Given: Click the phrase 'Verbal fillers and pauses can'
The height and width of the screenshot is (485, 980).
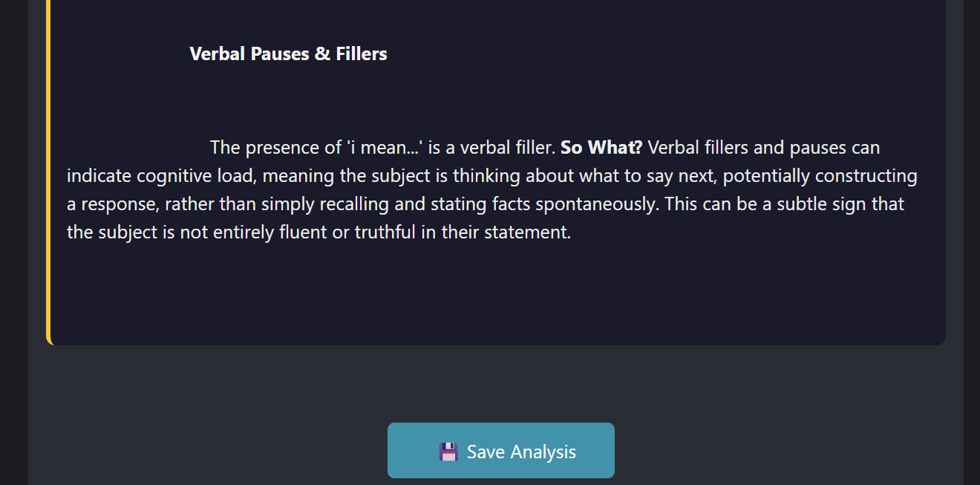Looking at the screenshot, I should pos(763,147).
